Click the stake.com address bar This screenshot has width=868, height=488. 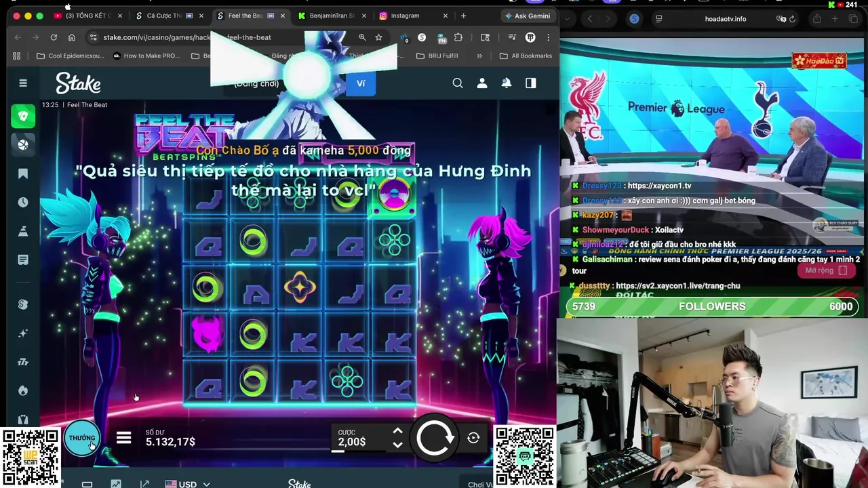pos(224,37)
